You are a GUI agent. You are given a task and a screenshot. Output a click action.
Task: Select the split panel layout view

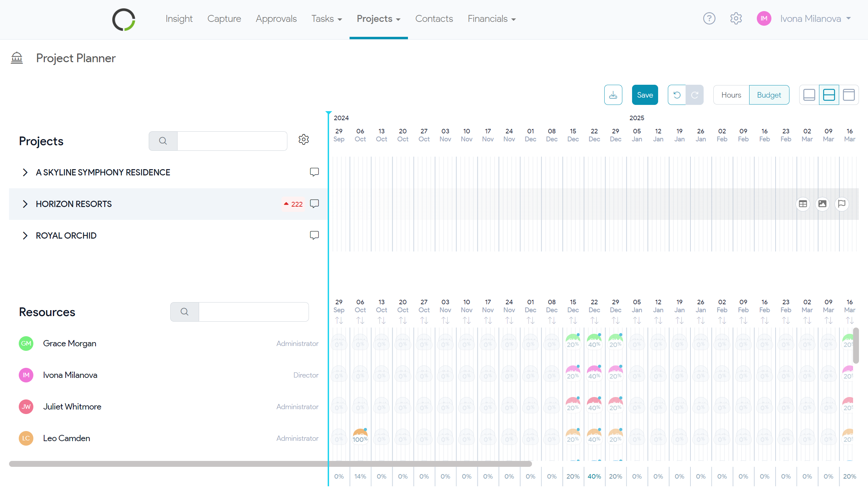click(x=829, y=95)
